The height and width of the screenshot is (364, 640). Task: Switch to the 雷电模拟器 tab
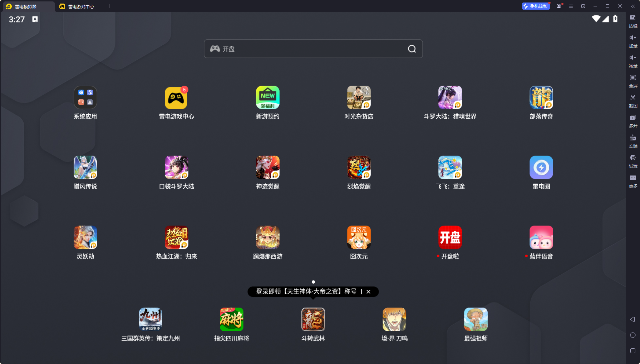coord(26,6)
